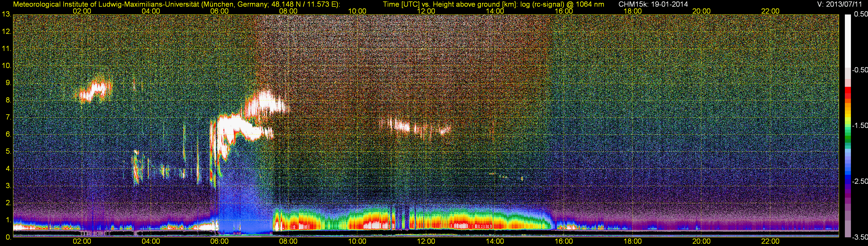Click the 0 km height axis label
868x246 pixels.
8,237
